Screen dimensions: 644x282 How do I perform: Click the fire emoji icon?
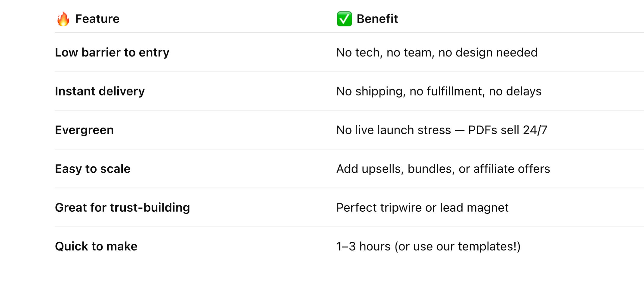coord(63,19)
